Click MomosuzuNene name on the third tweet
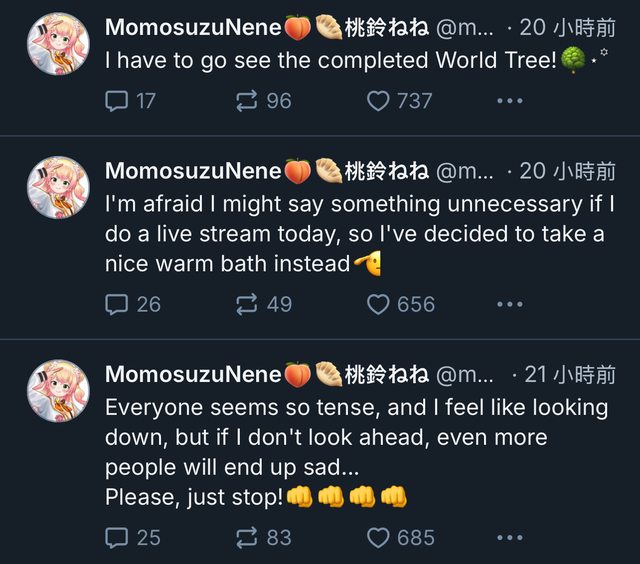This screenshot has width=640, height=564. click(193, 375)
